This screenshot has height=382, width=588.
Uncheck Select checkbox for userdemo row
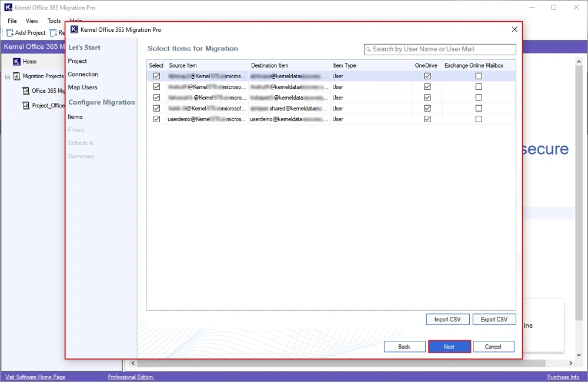point(156,119)
